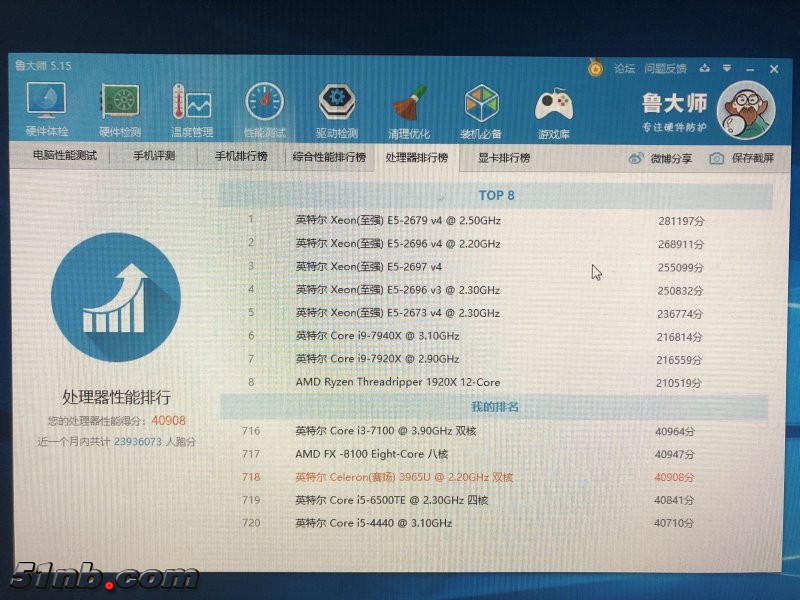Open the 温度管理 temperature management icon

[x=192, y=110]
